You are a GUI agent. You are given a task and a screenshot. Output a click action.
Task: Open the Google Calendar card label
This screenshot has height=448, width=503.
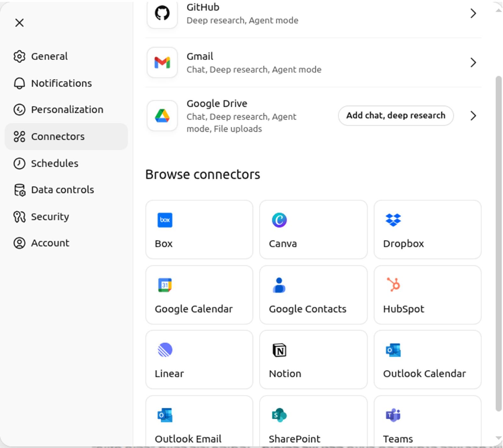click(194, 309)
